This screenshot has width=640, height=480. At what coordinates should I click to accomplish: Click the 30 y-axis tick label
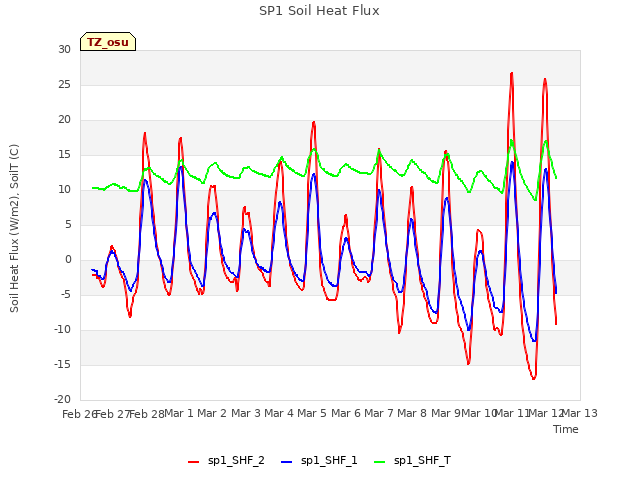click(64, 49)
